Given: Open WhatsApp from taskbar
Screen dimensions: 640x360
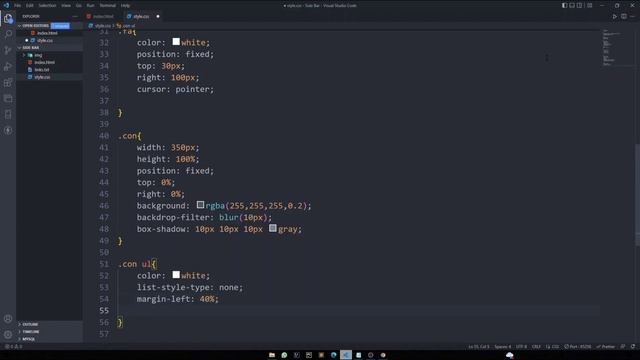Looking at the screenshot, I should click(284, 355).
